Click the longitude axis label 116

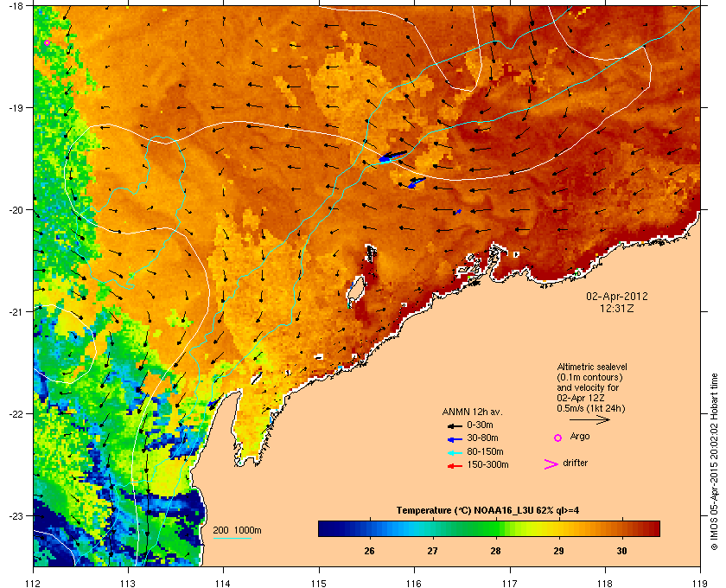pos(414,583)
